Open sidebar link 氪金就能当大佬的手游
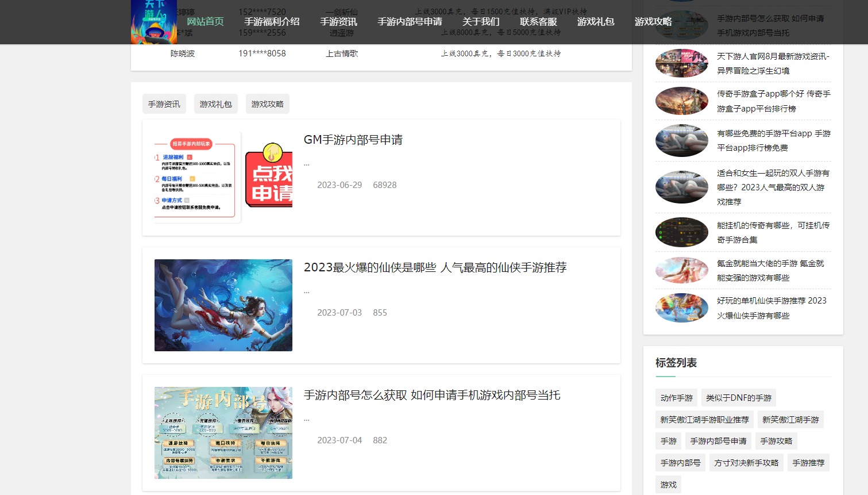 (770, 270)
